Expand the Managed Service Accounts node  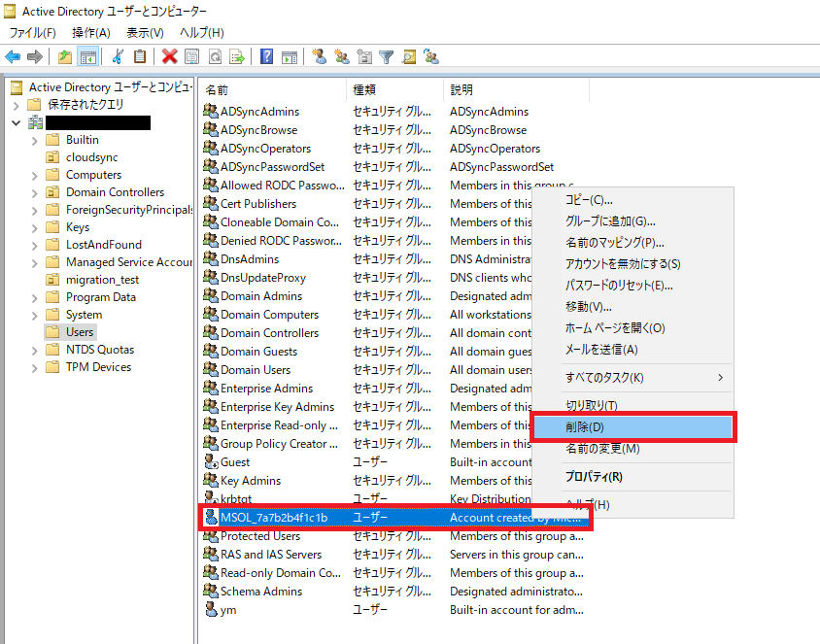(35, 263)
